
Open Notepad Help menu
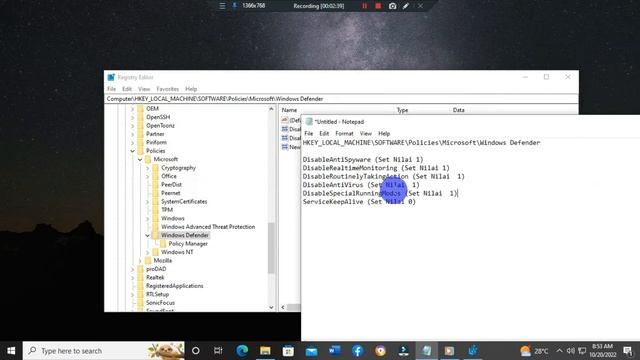[x=384, y=133]
